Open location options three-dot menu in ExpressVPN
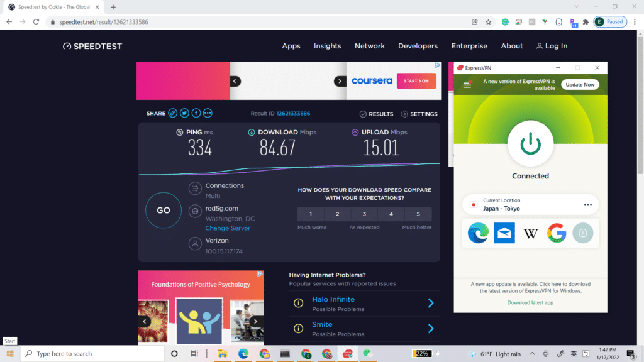644x362 pixels. (588, 204)
